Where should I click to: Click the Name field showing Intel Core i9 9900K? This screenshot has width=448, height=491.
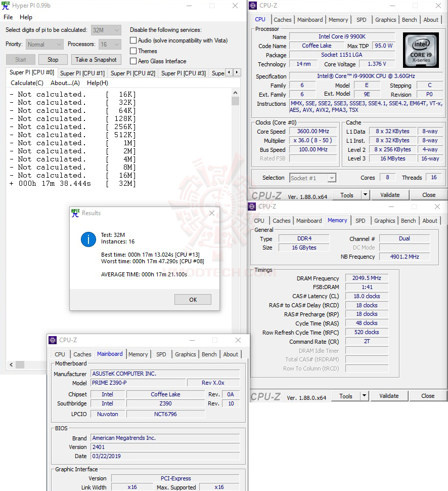[x=342, y=36]
